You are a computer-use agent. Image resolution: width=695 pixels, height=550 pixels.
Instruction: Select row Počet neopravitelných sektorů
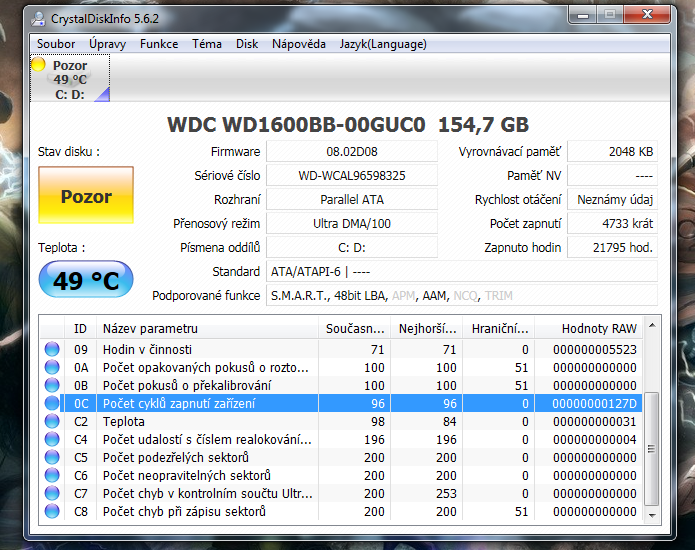coord(340,476)
